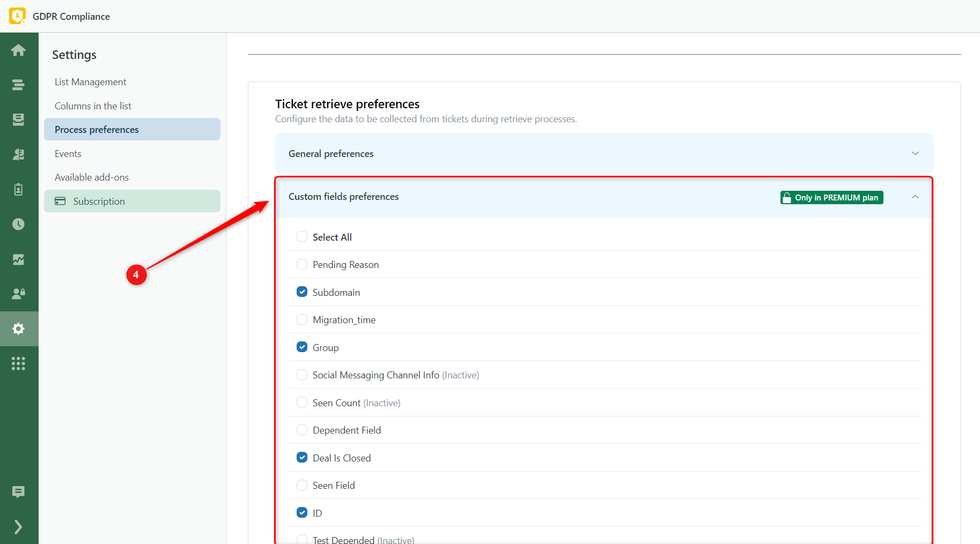Open the clipboard badge icon in sidebar
980x544 pixels.
click(18, 189)
